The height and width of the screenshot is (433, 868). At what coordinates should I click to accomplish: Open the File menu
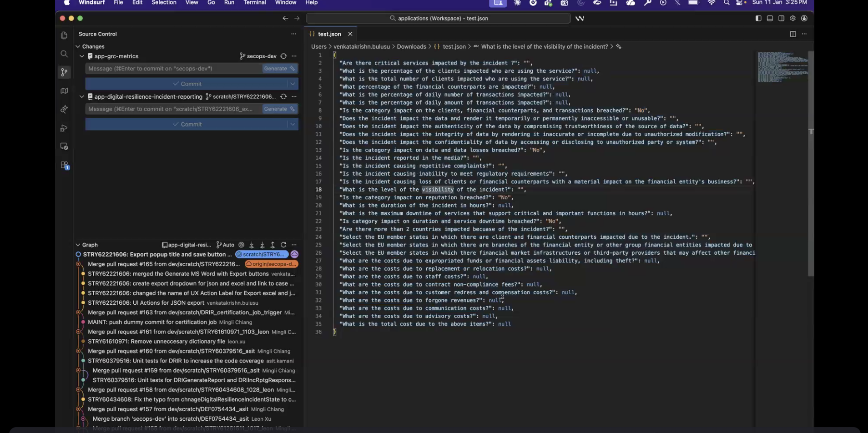point(118,3)
